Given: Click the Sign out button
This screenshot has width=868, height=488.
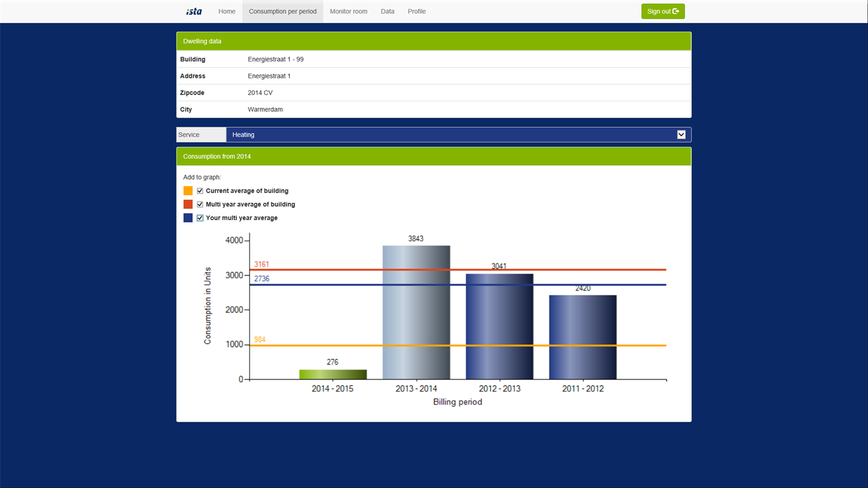Looking at the screenshot, I should pyautogui.click(x=663, y=11).
